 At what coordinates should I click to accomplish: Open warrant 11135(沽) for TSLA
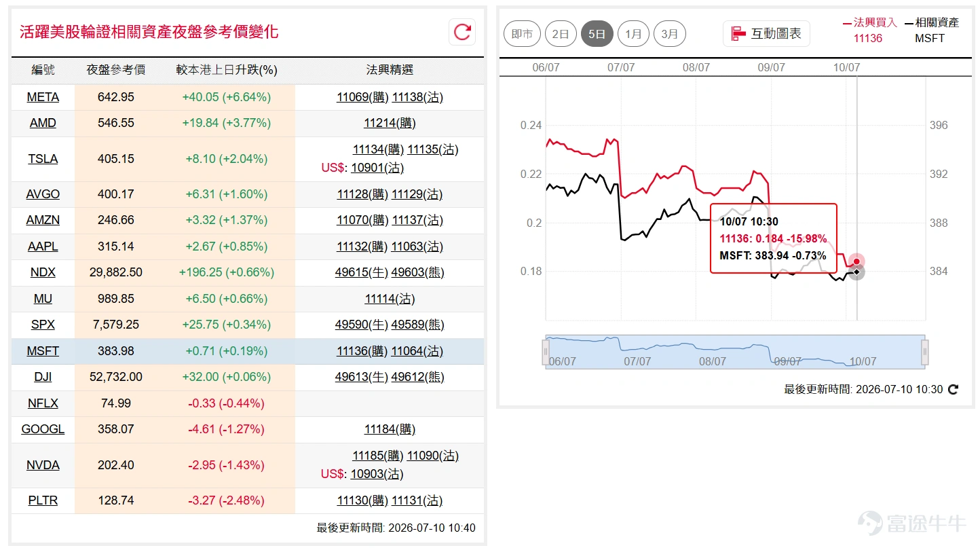tap(433, 149)
